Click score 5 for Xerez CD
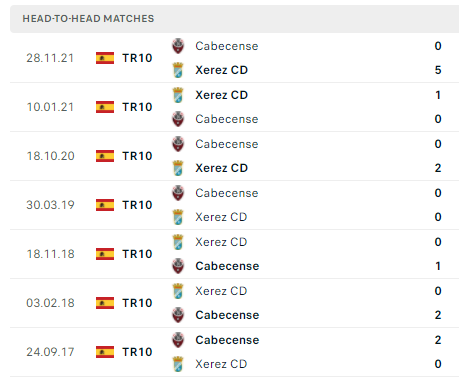 coord(438,70)
